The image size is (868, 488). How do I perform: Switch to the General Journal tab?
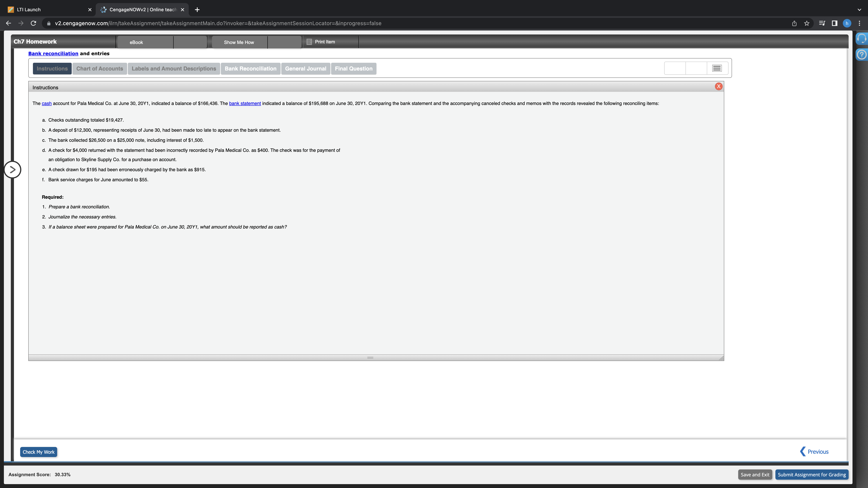306,68
